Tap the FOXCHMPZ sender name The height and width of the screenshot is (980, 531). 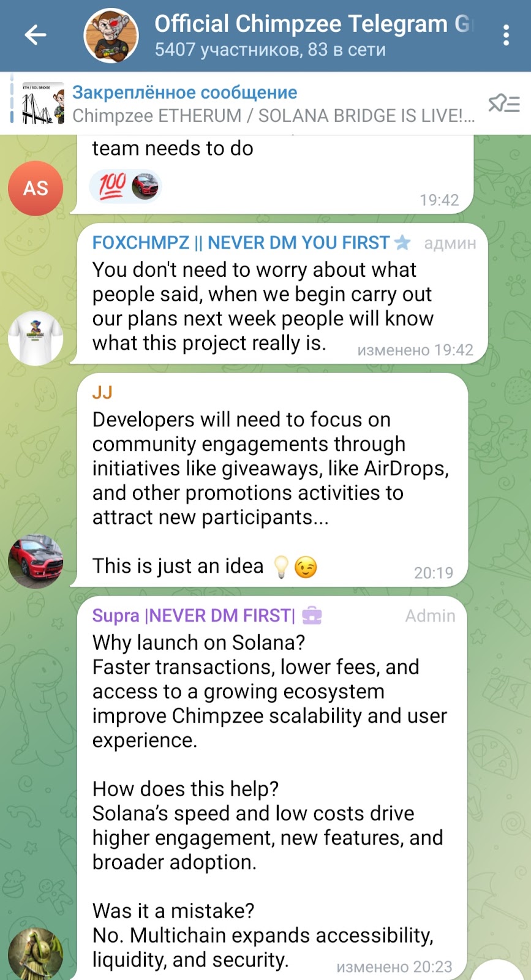click(241, 243)
